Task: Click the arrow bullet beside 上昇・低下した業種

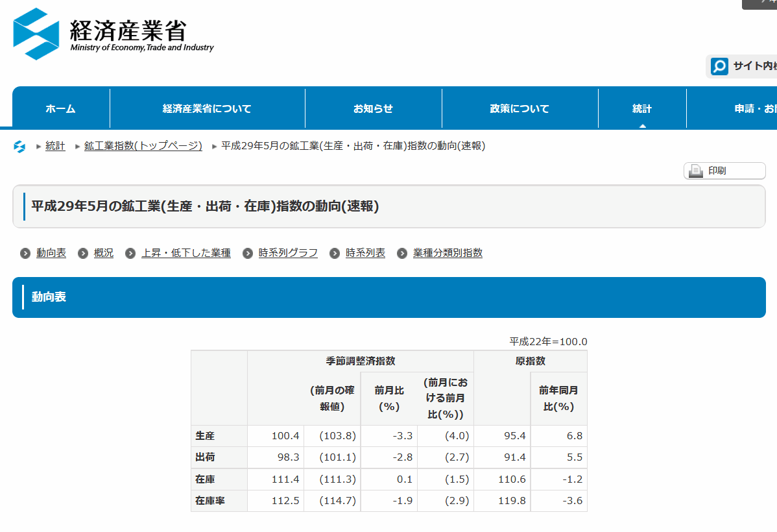Action: (x=130, y=254)
